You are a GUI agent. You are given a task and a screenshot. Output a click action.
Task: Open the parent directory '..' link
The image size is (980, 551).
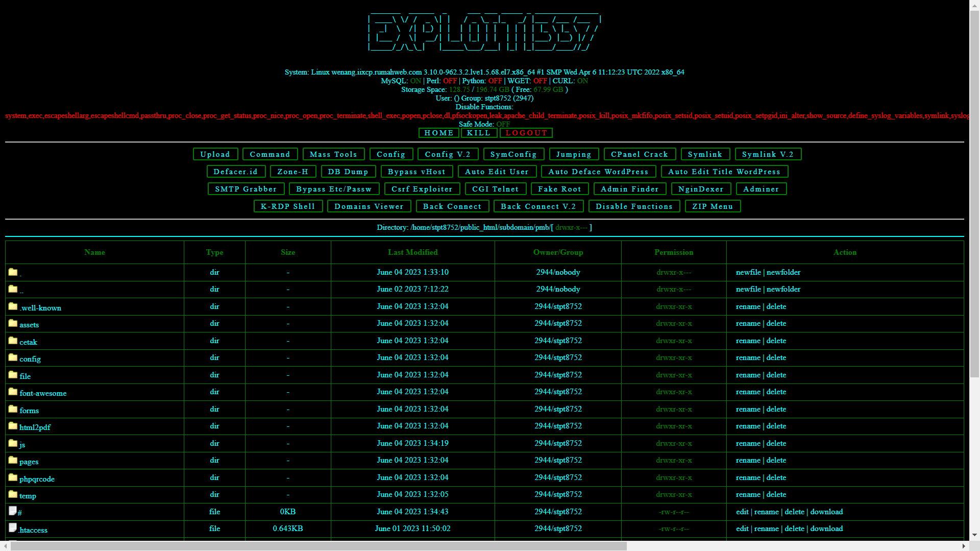(21, 291)
